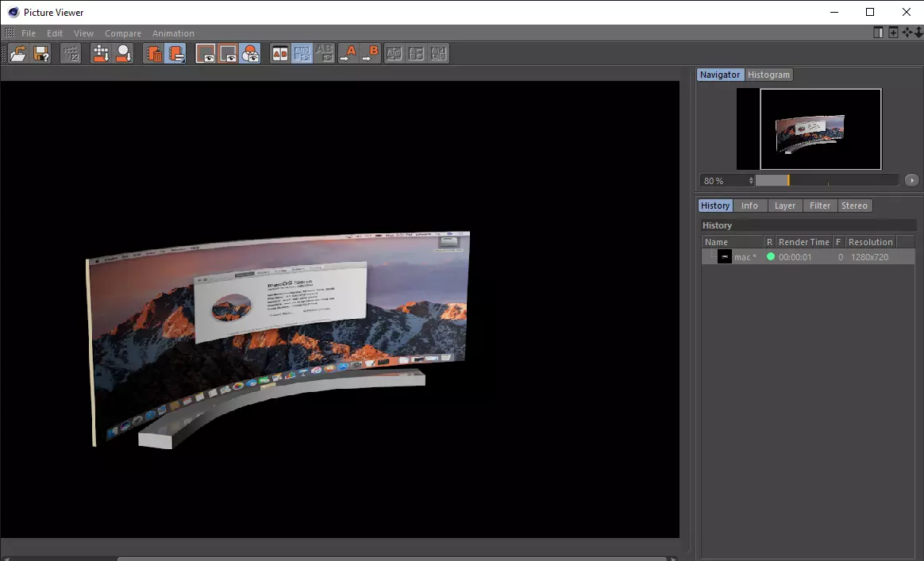Click the last AB compare toolbar icon
The image size is (924, 561).
pyautogui.click(x=438, y=54)
